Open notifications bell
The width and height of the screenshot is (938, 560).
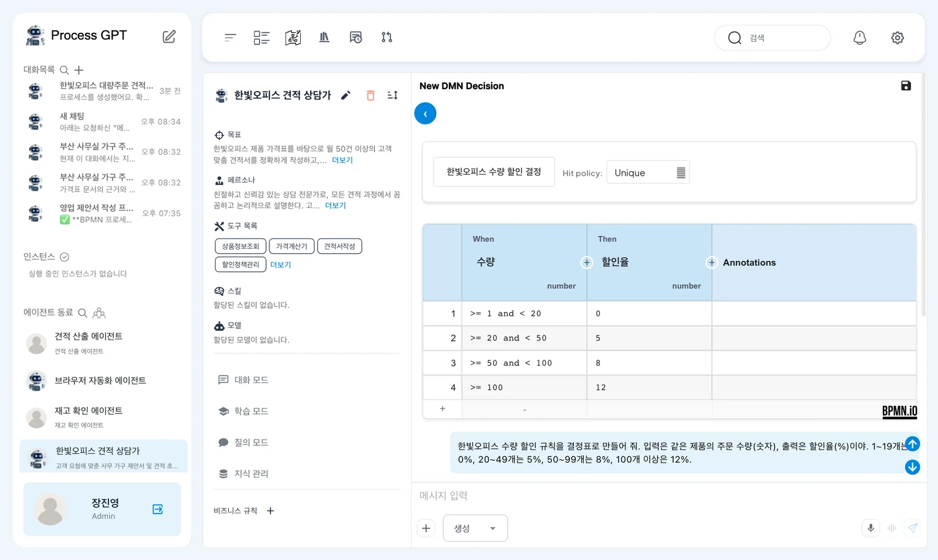859,37
